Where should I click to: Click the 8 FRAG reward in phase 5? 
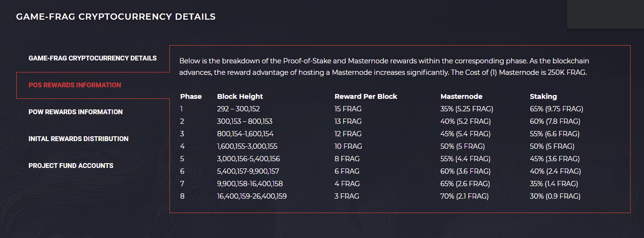pos(347,159)
